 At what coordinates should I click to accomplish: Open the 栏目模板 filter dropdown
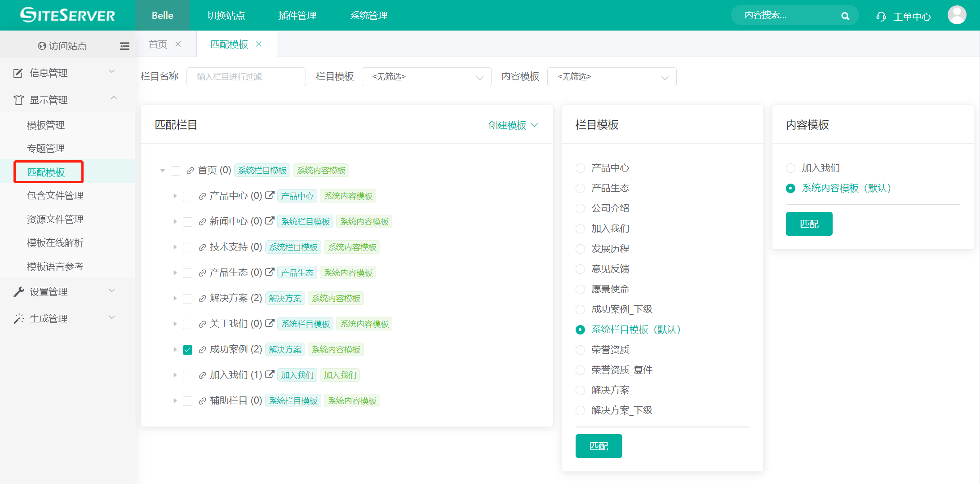pyautogui.click(x=426, y=77)
